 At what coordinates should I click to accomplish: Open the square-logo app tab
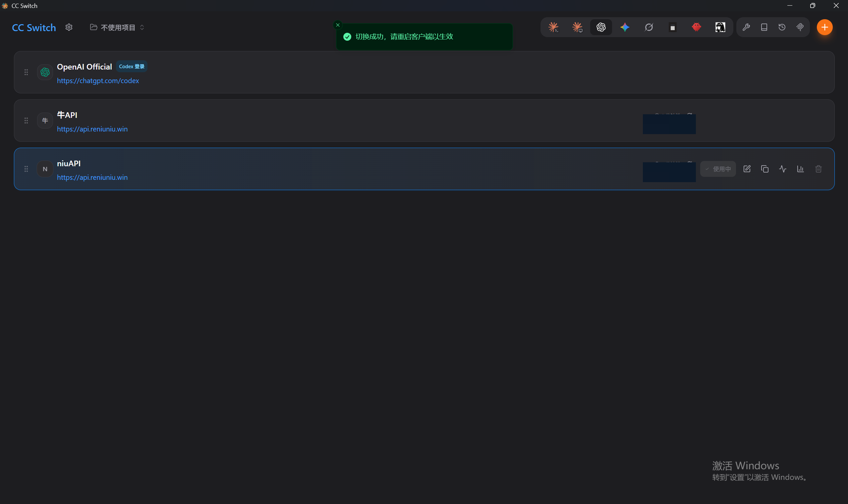point(672,27)
